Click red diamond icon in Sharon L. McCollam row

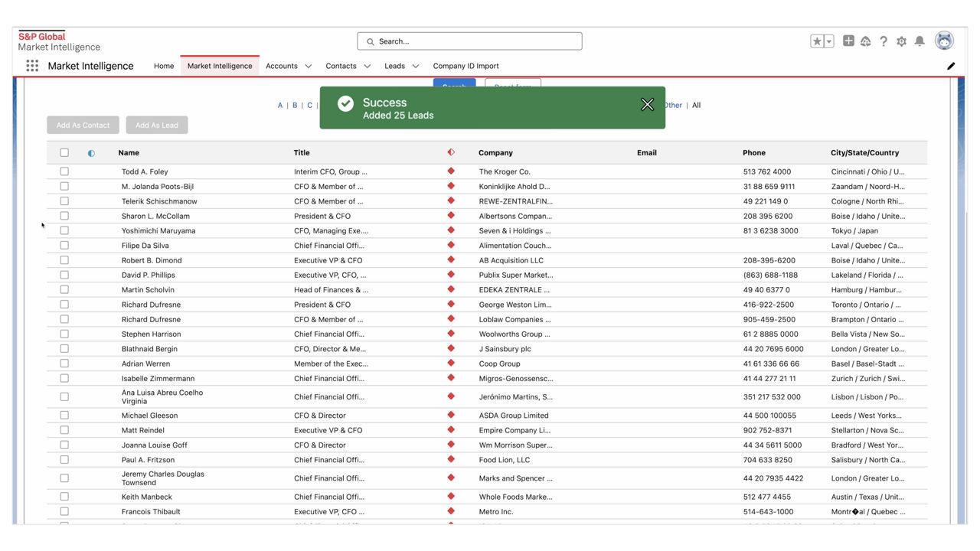click(451, 216)
